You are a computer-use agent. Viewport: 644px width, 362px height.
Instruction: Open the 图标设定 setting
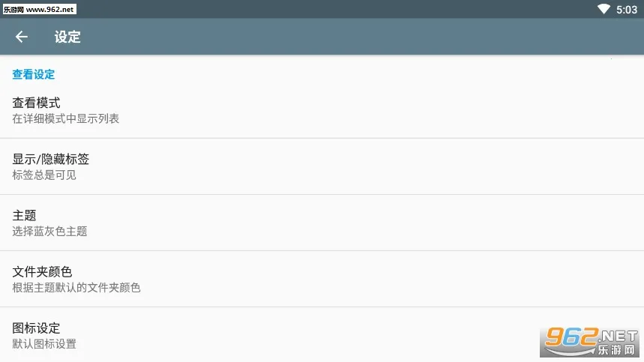(x=36, y=328)
